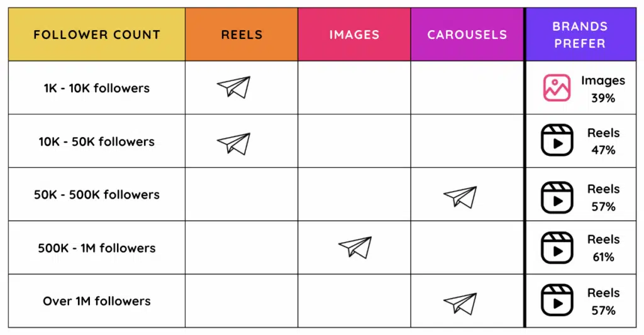
Task: Click the paper plane in 10K - 50K row
Action: [x=233, y=143]
